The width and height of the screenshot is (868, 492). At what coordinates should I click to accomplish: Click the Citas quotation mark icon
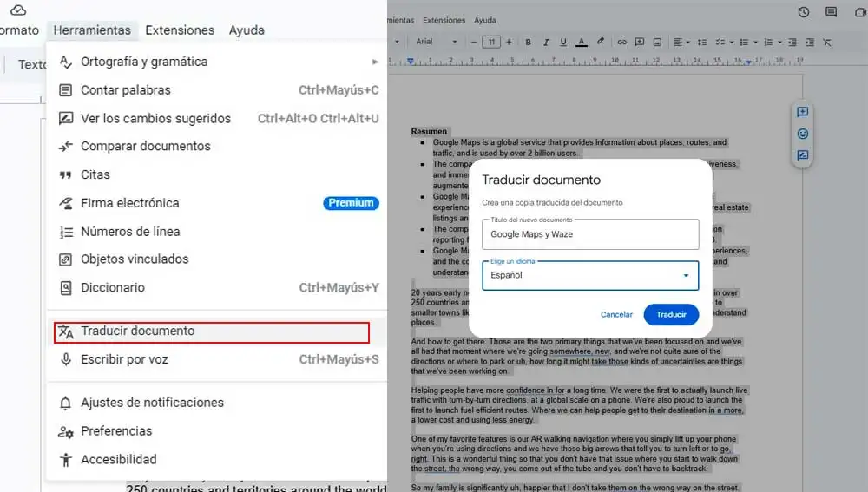[x=65, y=175]
